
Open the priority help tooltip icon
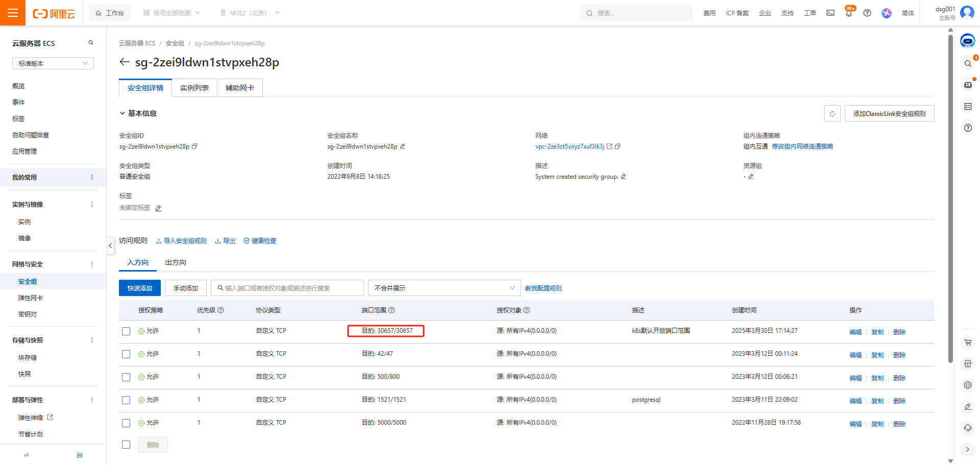pos(221,310)
